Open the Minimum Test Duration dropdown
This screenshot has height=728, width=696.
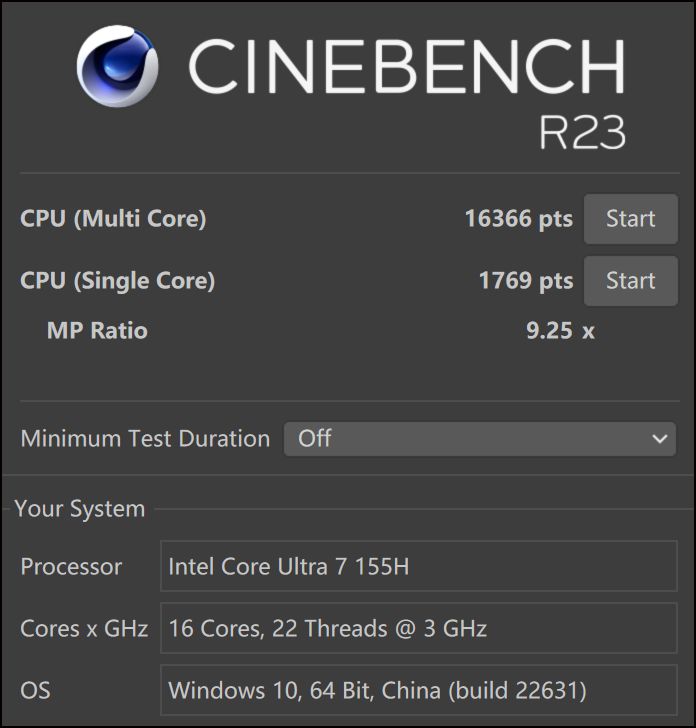tap(480, 439)
